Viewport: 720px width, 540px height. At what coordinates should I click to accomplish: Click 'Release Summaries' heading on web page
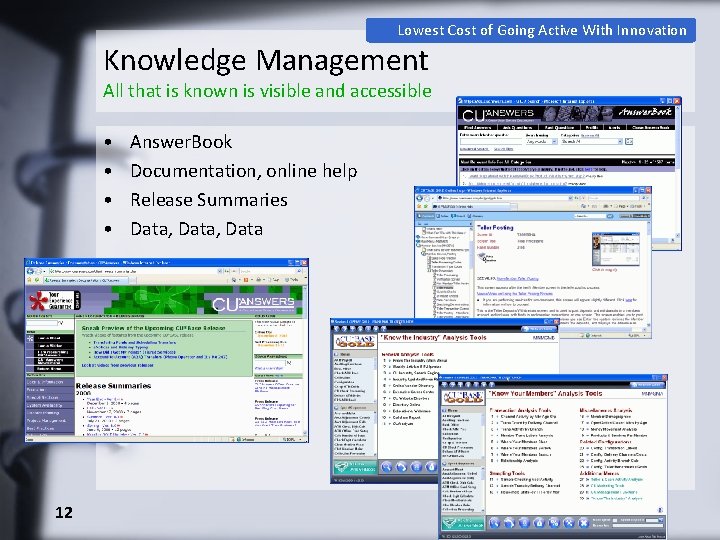tap(113, 386)
